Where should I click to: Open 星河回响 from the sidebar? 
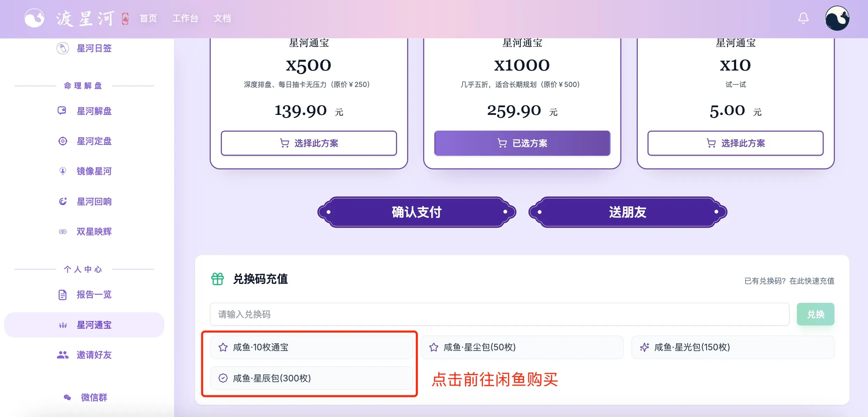click(x=94, y=202)
